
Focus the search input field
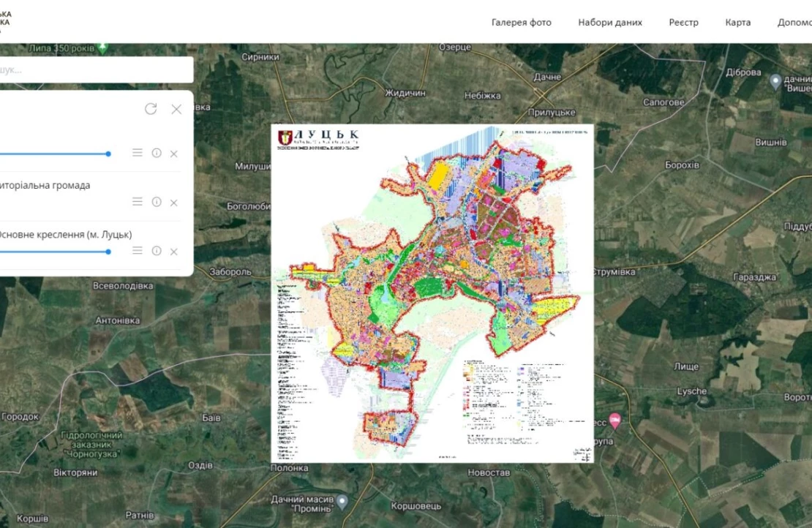97,69
